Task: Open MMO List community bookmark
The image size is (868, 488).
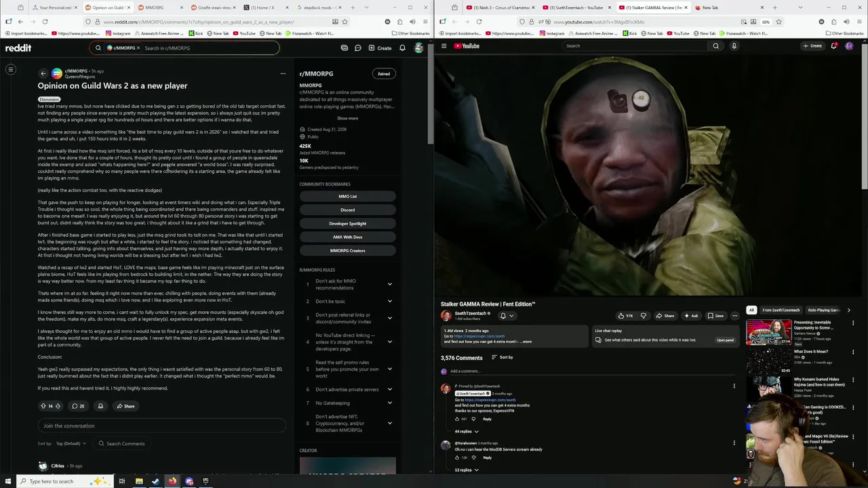Action: click(347, 197)
